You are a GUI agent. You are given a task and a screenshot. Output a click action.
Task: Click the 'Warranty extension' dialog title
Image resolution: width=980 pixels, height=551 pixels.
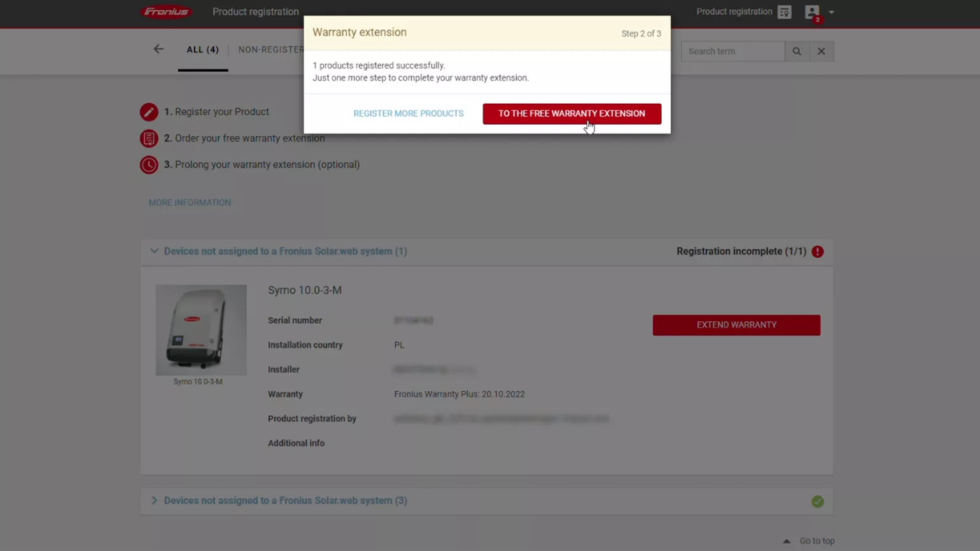360,32
